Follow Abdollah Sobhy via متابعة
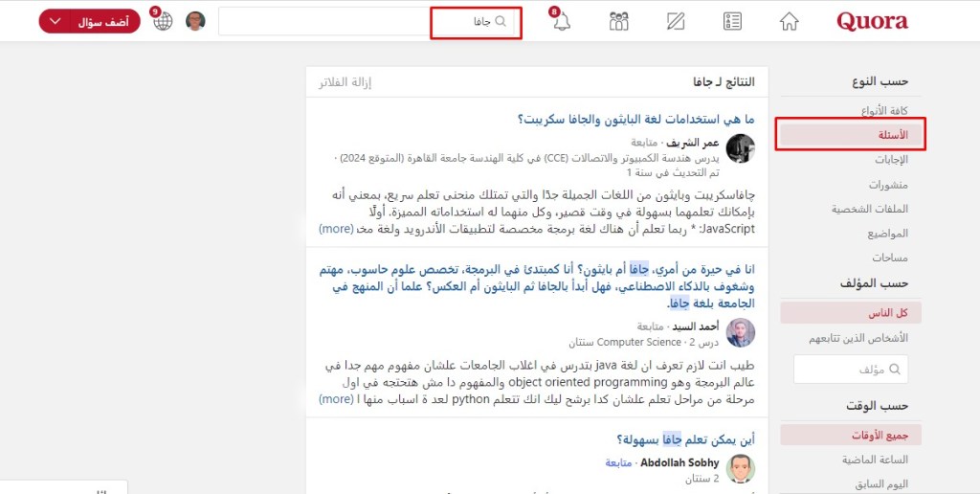Screen dimensions: 980x494 tap(619, 463)
